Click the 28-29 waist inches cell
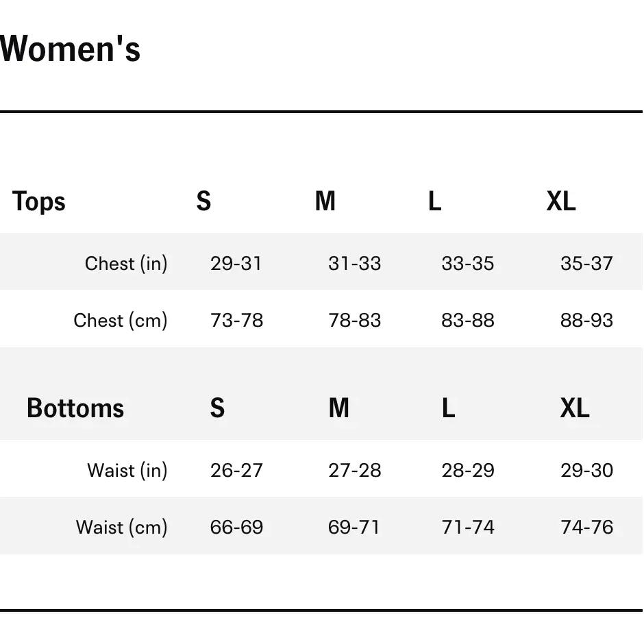 tap(467, 470)
